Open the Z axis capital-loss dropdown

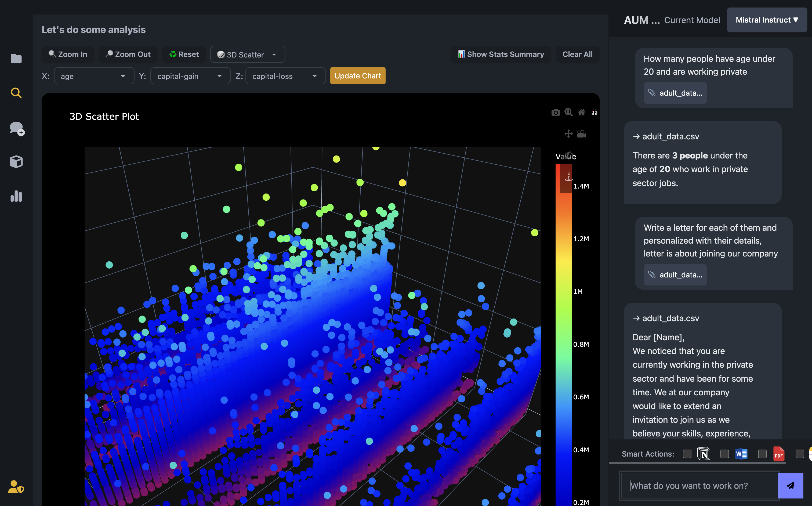tap(285, 76)
